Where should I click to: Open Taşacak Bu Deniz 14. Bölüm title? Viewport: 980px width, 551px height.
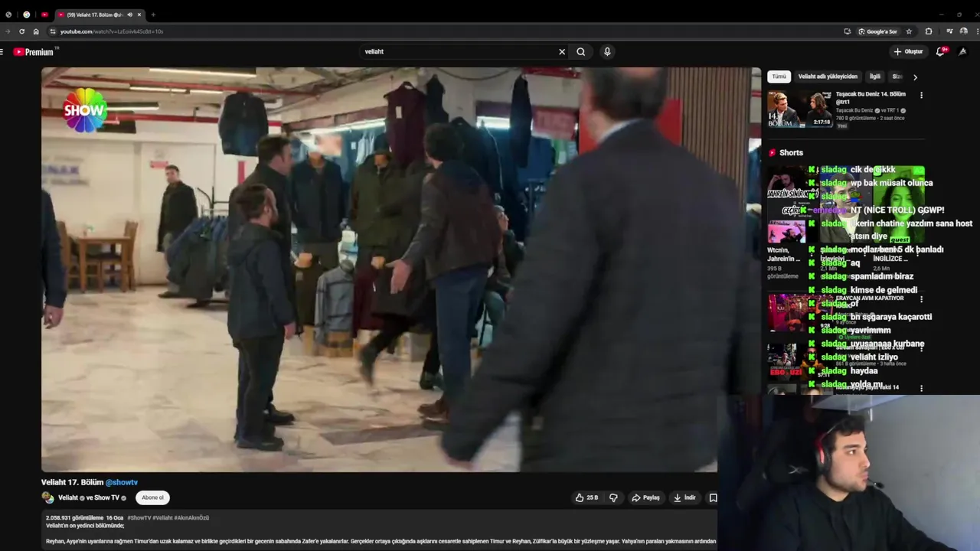[x=871, y=97]
